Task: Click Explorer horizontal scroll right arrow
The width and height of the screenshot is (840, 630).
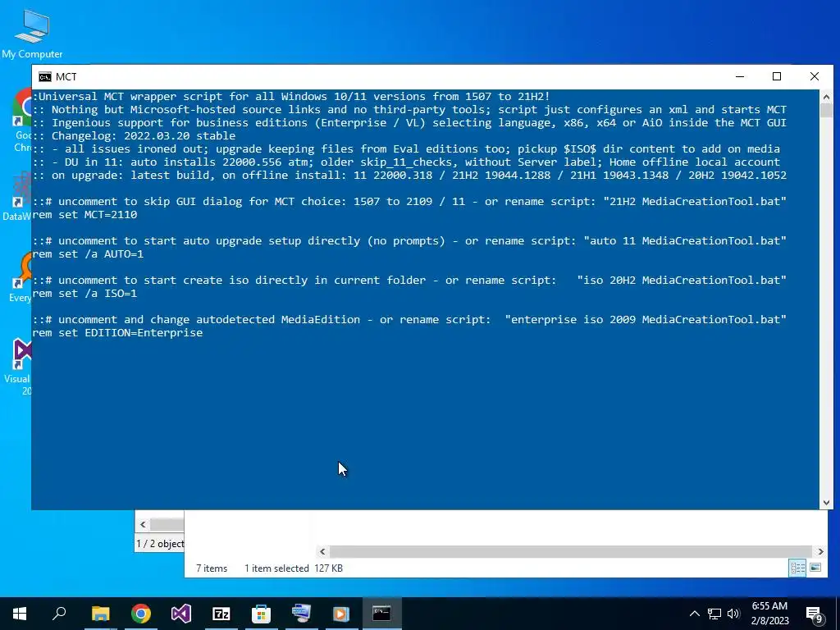Action: click(x=820, y=551)
